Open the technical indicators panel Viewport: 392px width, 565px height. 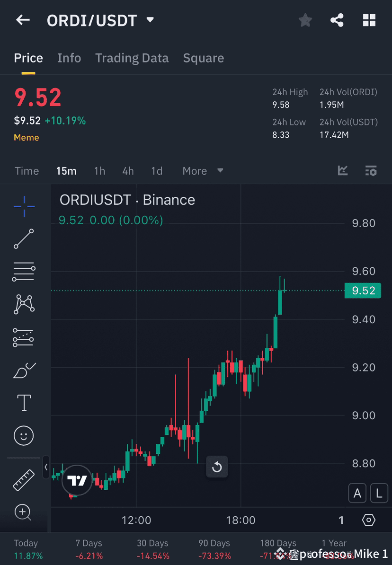(342, 171)
